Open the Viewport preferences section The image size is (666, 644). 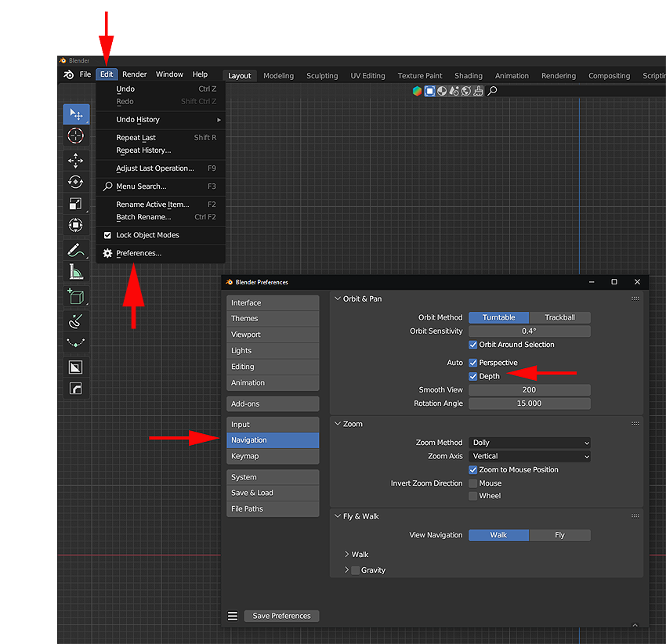click(273, 335)
